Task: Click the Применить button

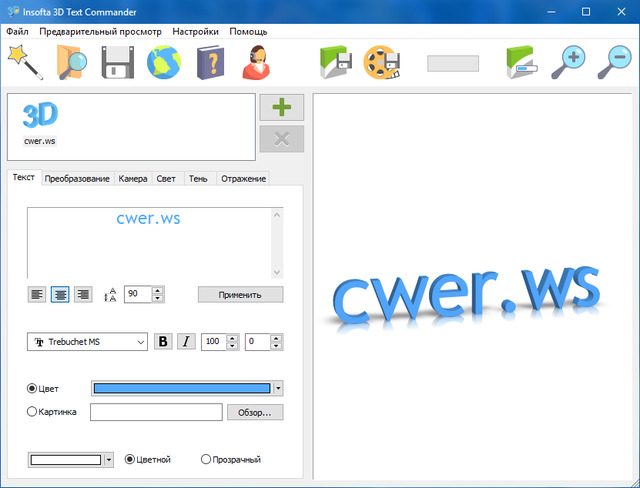Action: 240,294
